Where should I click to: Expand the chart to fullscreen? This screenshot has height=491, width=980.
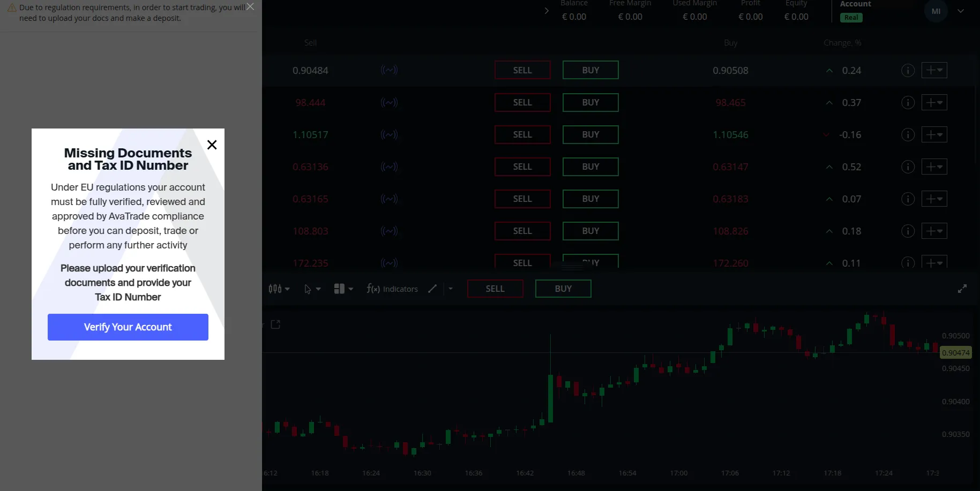pyautogui.click(x=962, y=289)
